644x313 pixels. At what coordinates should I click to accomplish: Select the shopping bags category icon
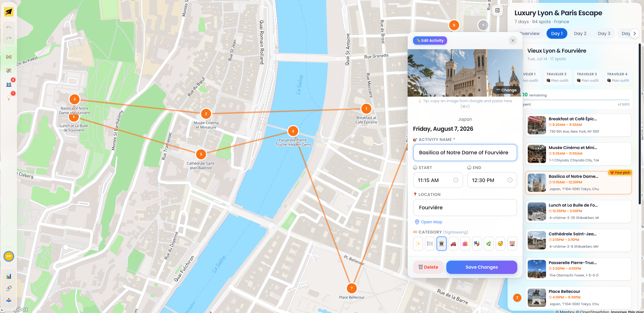pos(465,243)
